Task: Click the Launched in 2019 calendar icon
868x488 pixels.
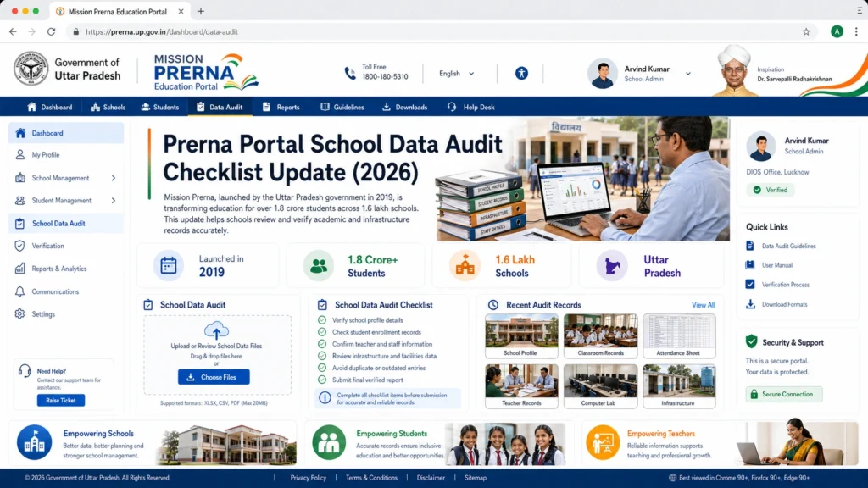Action: pos(169,265)
